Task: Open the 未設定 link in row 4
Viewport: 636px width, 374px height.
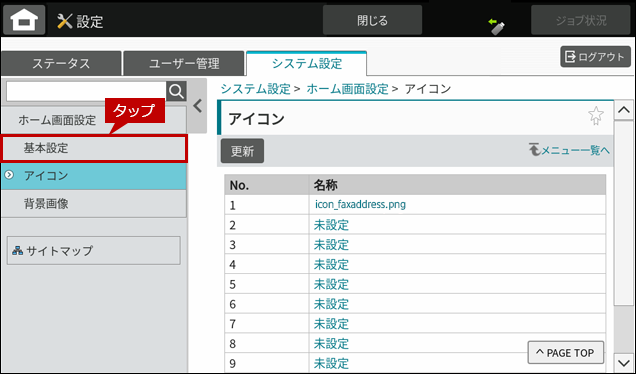Action: [331, 264]
